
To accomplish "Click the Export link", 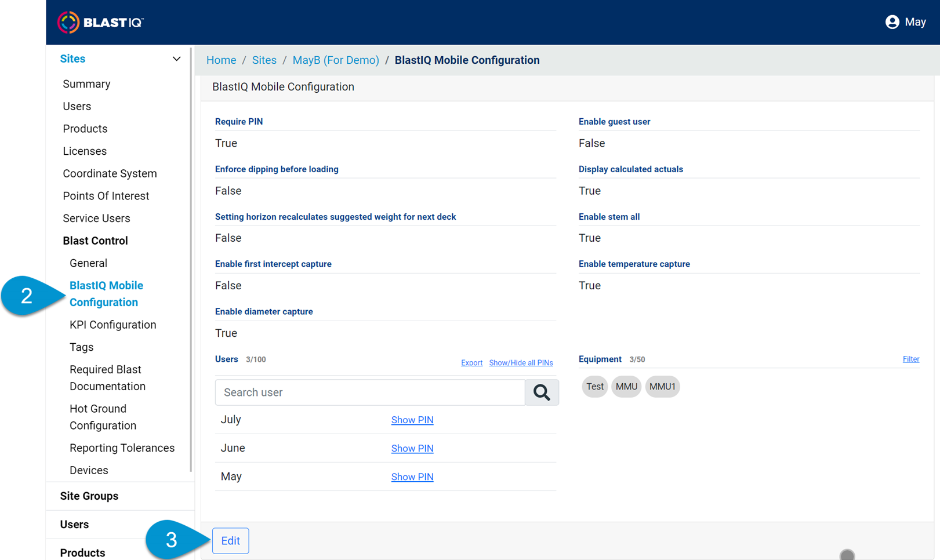I will click(x=471, y=363).
